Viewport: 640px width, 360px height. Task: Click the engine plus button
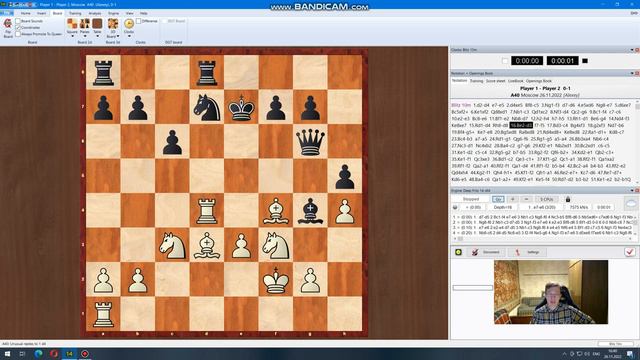[513, 199]
